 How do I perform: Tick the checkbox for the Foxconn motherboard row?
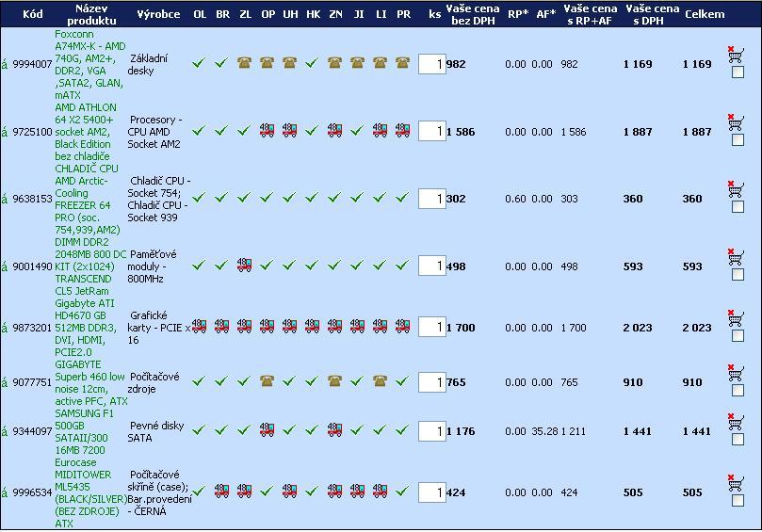[x=738, y=73]
